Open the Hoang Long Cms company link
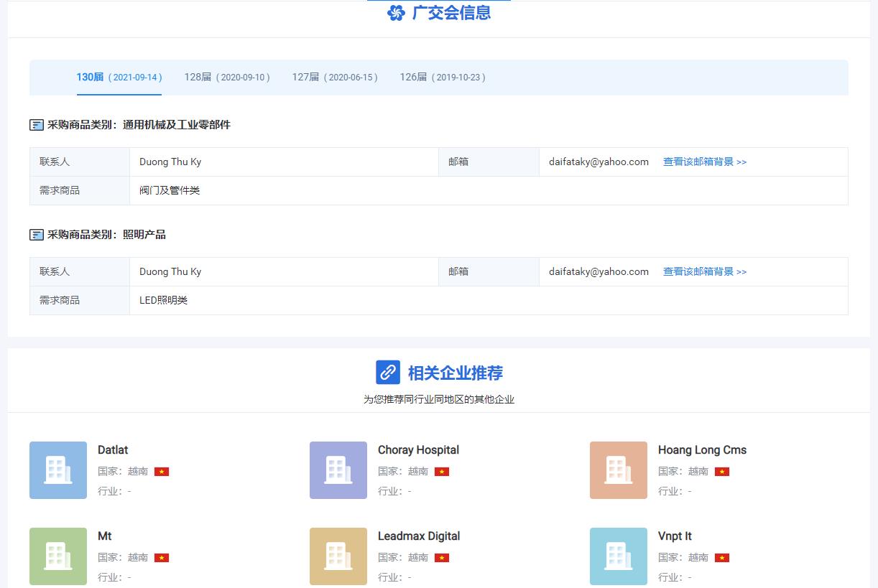 pos(702,450)
